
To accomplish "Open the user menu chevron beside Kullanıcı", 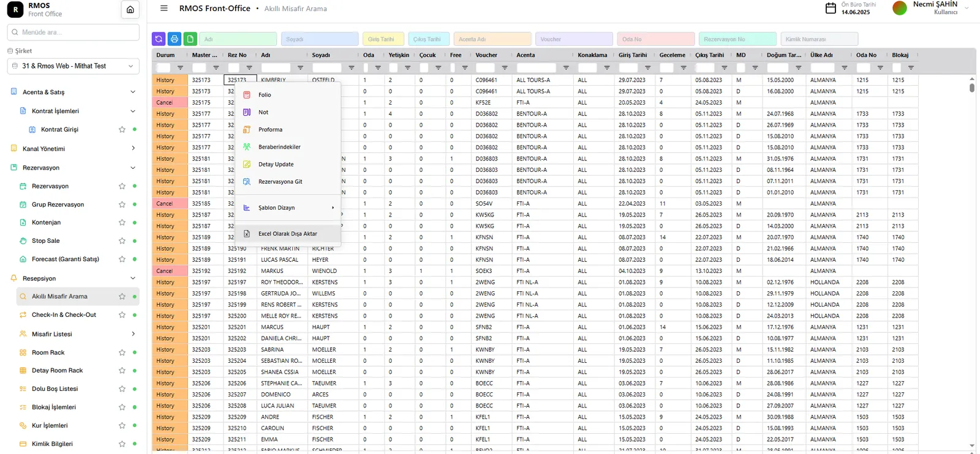I will (x=967, y=8).
